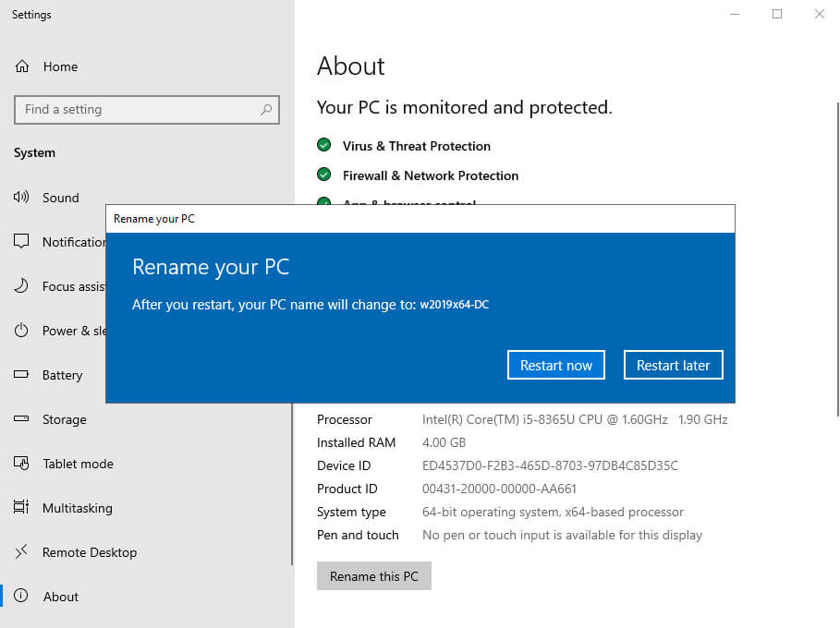Click the Battery icon in sidebar

pos(21,374)
